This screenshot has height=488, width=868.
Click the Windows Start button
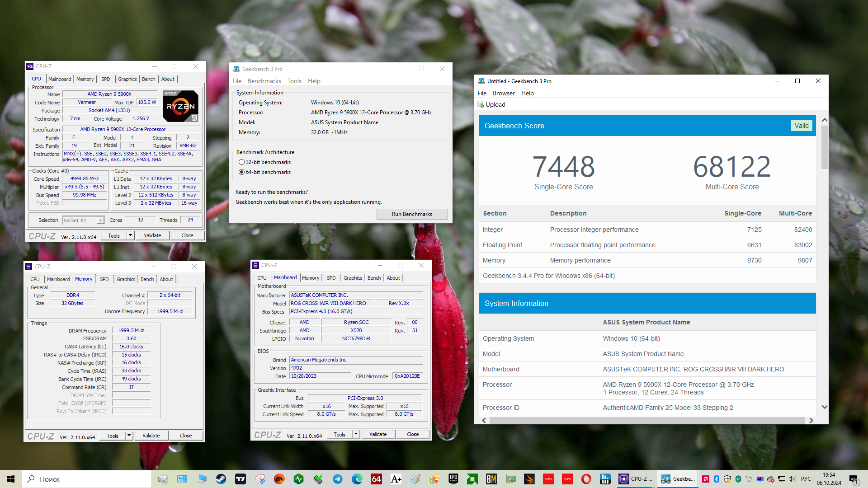click(x=11, y=479)
